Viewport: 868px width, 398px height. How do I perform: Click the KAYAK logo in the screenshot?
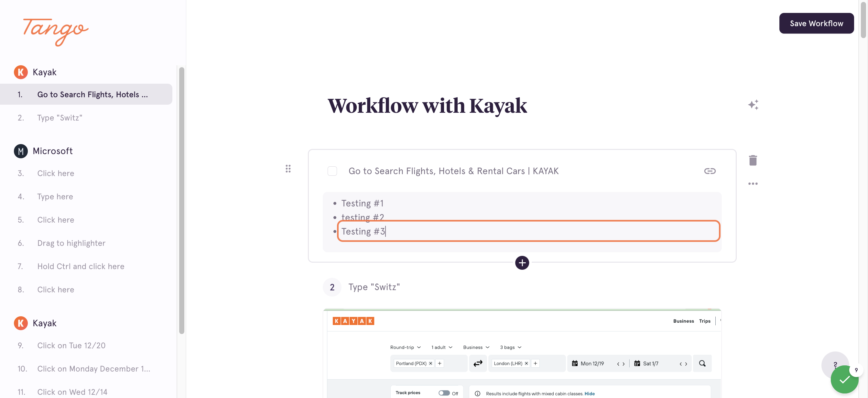[x=353, y=321]
